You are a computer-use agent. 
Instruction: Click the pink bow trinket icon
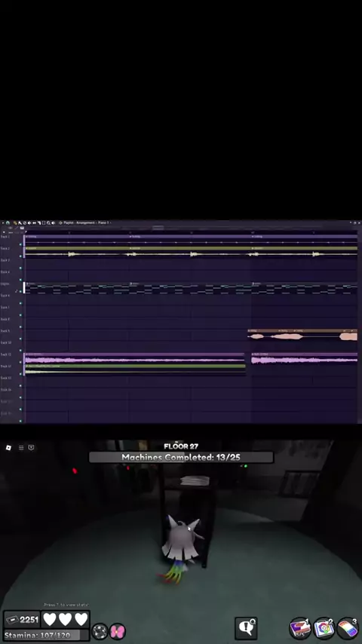[118, 631]
